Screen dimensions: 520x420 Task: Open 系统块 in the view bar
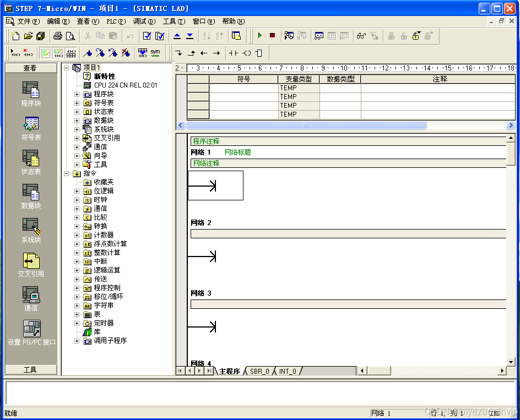31,231
